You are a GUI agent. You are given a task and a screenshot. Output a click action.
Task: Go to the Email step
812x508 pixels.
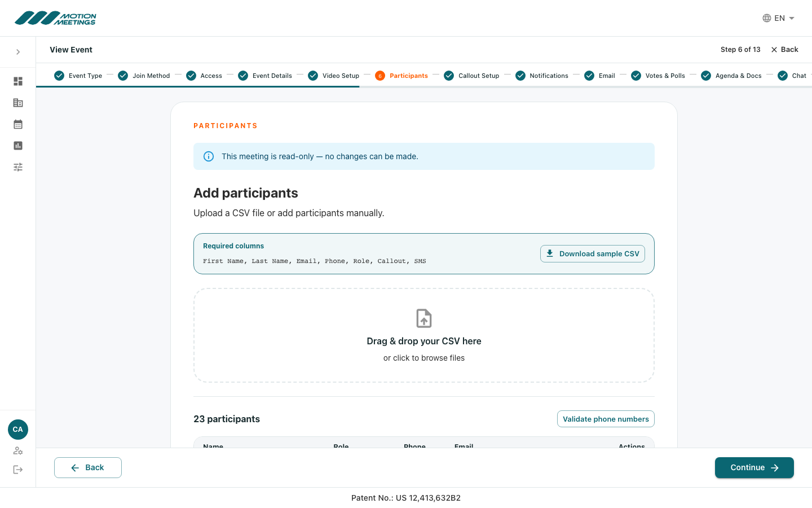[599, 76]
